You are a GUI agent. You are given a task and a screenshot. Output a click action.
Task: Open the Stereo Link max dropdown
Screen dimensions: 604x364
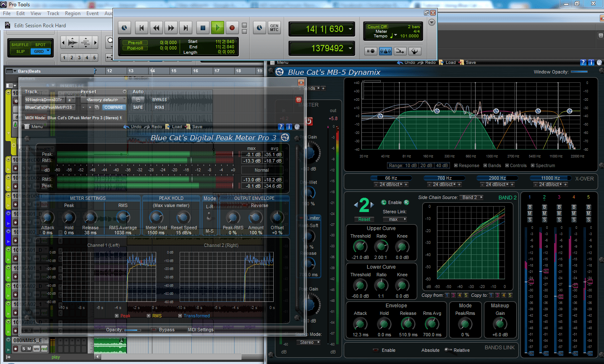[397, 219]
